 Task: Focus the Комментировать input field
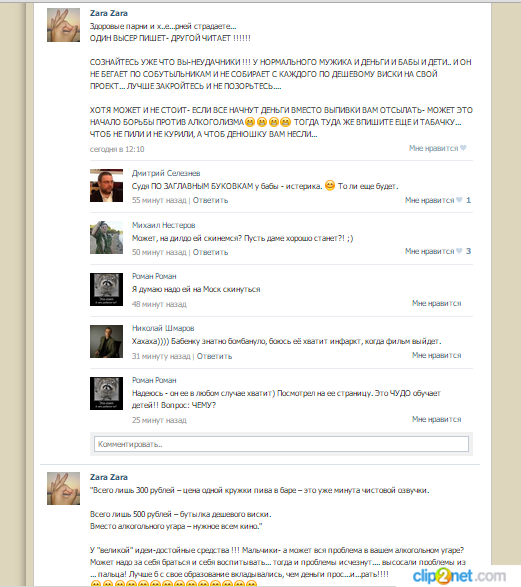point(281,444)
